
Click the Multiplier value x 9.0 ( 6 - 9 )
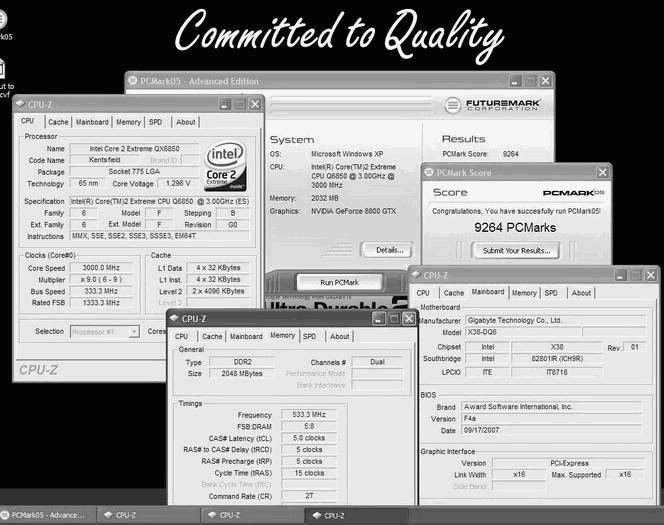[x=101, y=279]
